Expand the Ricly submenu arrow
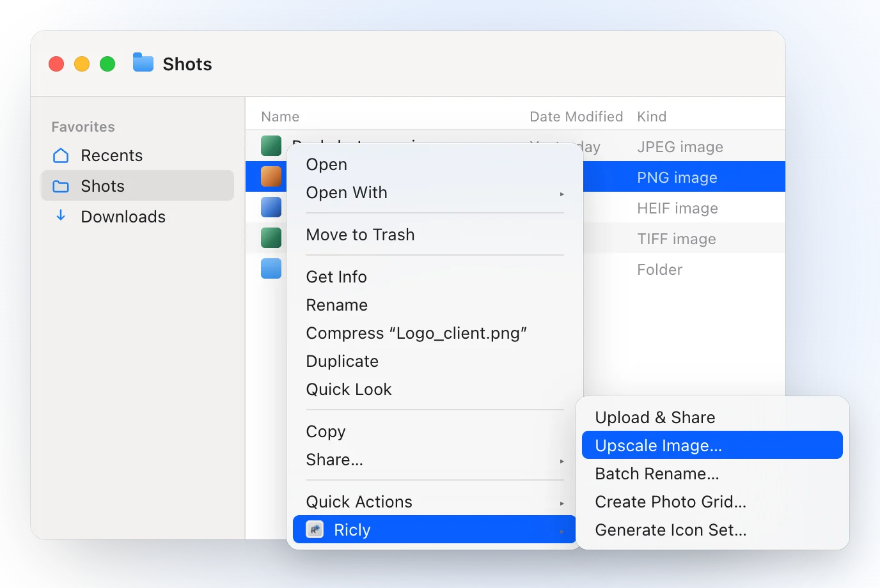 click(562, 531)
